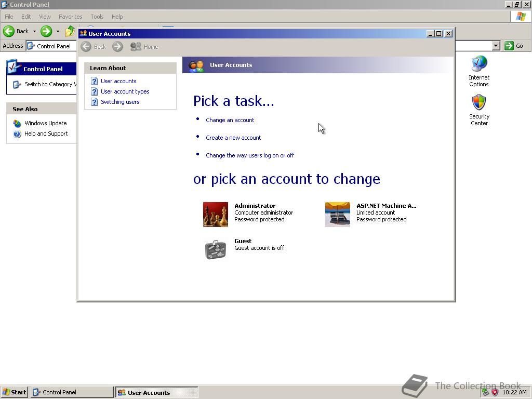Click the Back label in Control Panel toolbar
This screenshot has width=532, height=399.
[x=22, y=31]
